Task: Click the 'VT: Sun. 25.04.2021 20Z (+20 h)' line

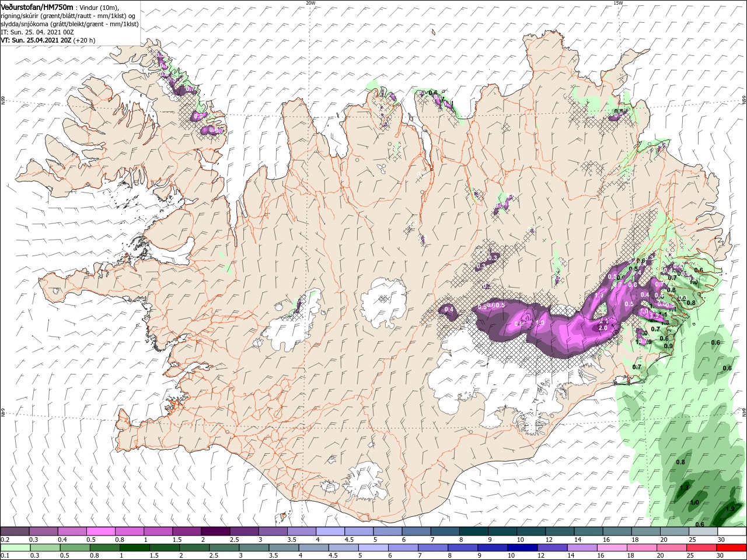Action: point(48,40)
